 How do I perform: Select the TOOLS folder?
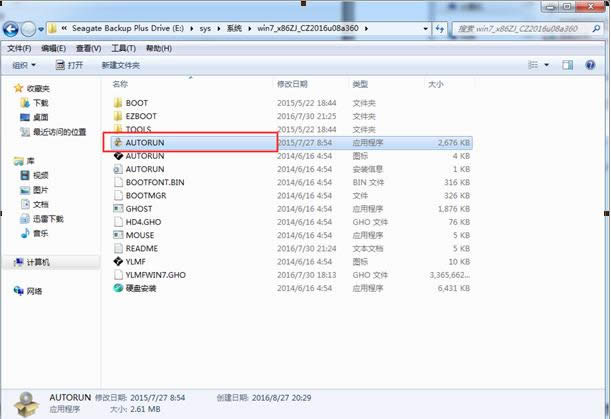point(138,129)
